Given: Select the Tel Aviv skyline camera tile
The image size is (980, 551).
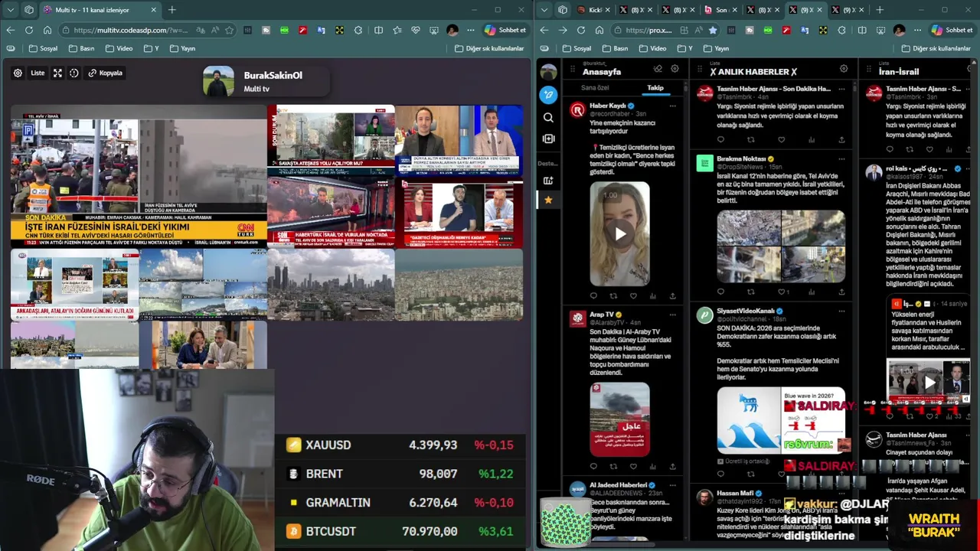Looking at the screenshot, I should coord(331,284).
